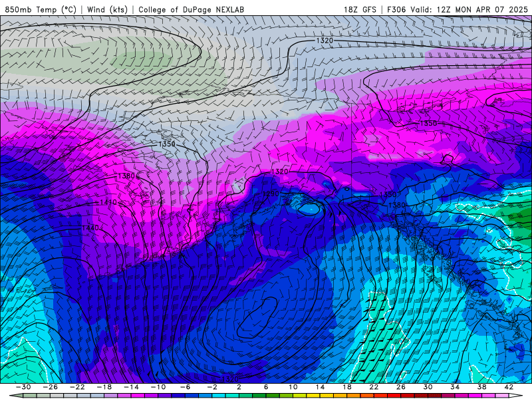The height and width of the screenshot is (399, 532).
Task: Click the 34 tick on the temperature scale
Action: tap(455, 387)
